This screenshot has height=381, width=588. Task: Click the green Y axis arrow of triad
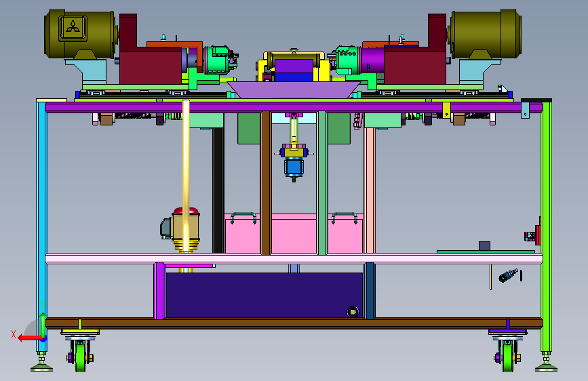pos(43,325)
